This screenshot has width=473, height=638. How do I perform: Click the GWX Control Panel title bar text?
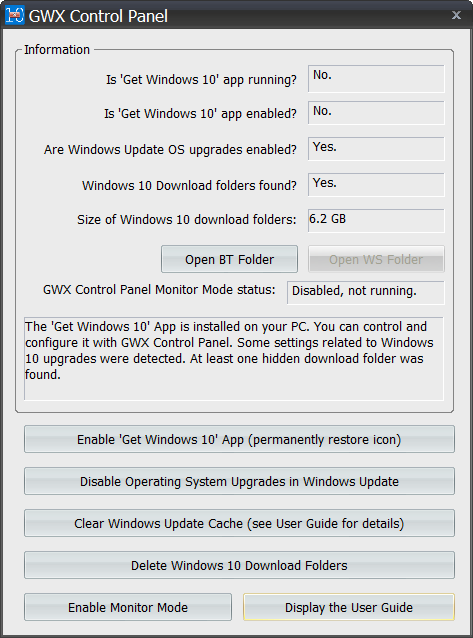click(98, 16)
